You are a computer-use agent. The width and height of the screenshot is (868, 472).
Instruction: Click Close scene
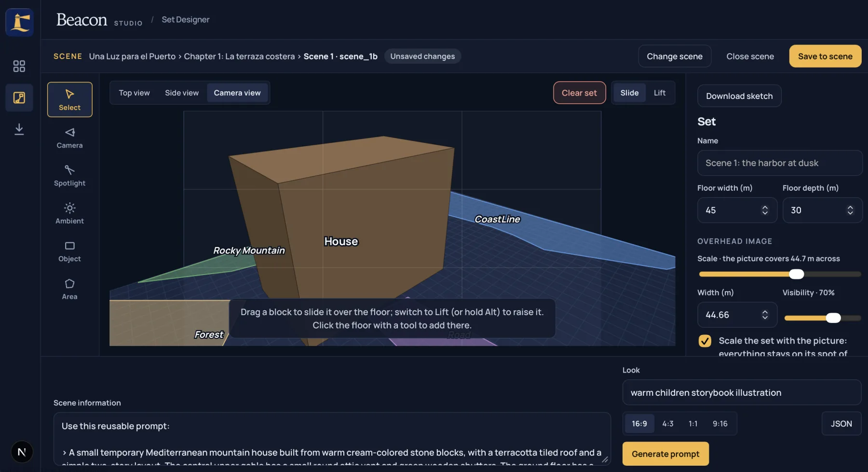click(x=750, y=56)
